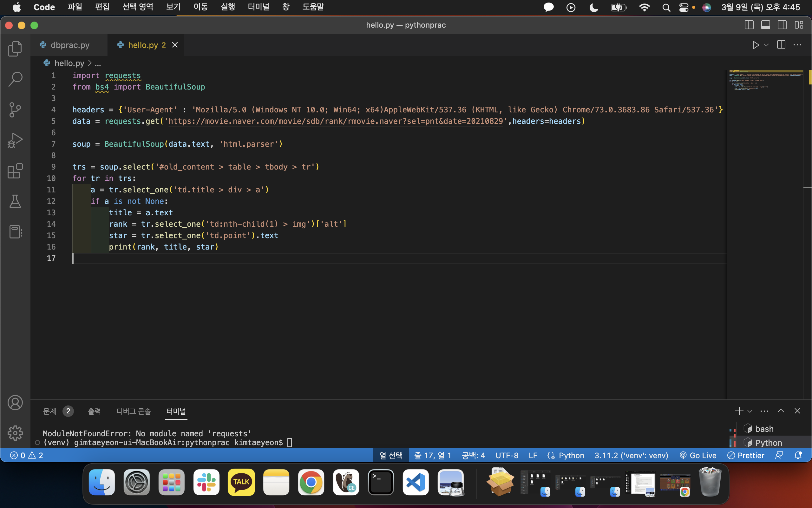The height and width of the screenshot is (508, 812).
Task: Click the editor minimap code preview
Action: point(766,80)
